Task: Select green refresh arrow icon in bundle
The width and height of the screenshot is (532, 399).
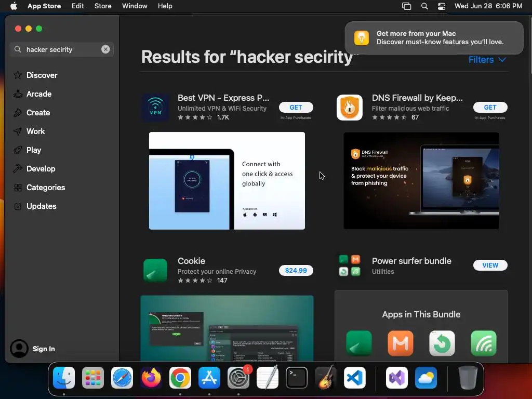Action: [442, 343]
